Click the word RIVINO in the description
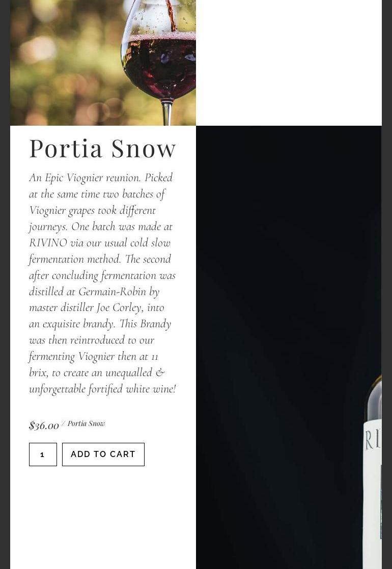 click(48, 243)
